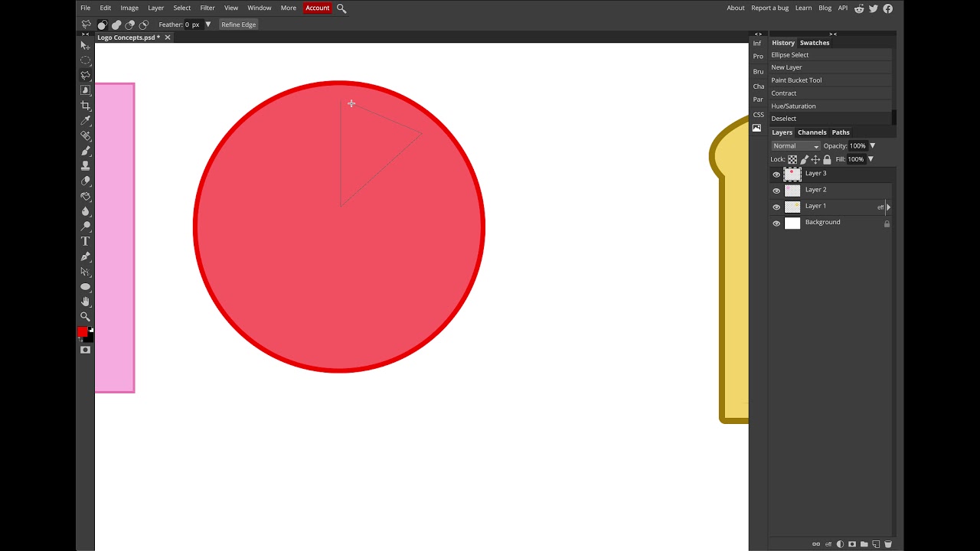Create a new layer icon

tap(876, 544)
